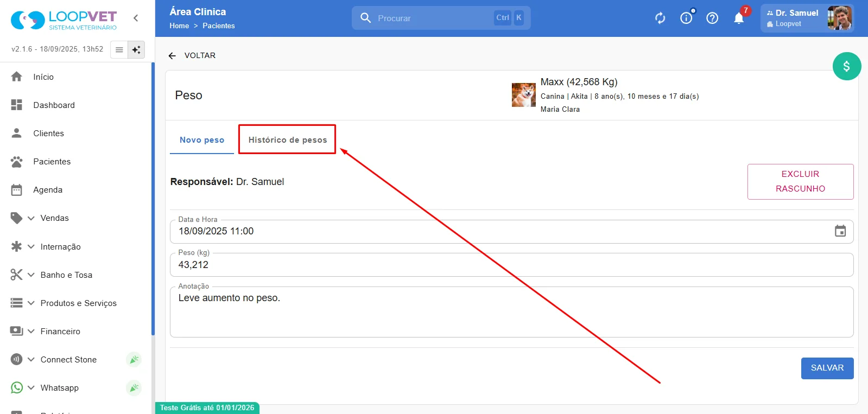Switch to the Histórico de pesos tab
868x414 pixels.
click(x=288, y=140)
